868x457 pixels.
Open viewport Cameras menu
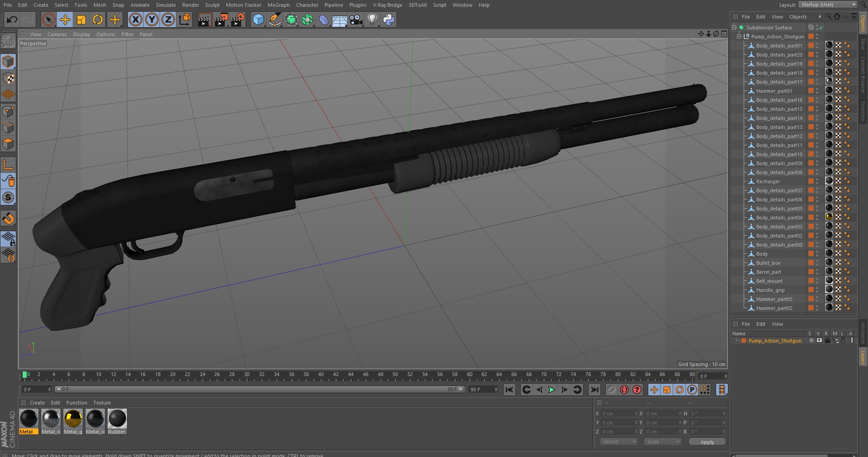[x=57, y=34]
